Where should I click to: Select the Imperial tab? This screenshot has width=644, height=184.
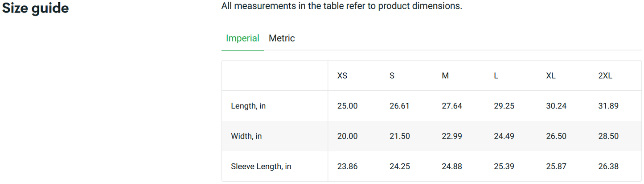[242, 38]
